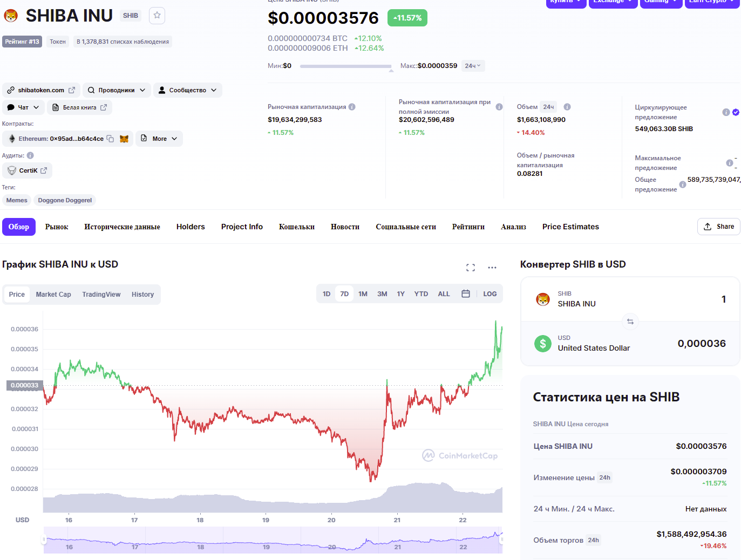Open the CertiK audit link
Screen dimensions: 741x560
(28, 170)
